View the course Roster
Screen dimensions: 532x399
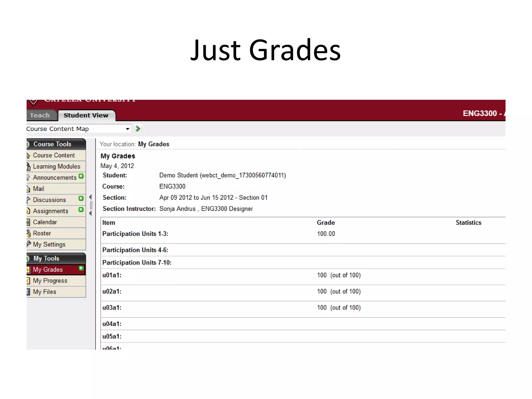[42, 233]
